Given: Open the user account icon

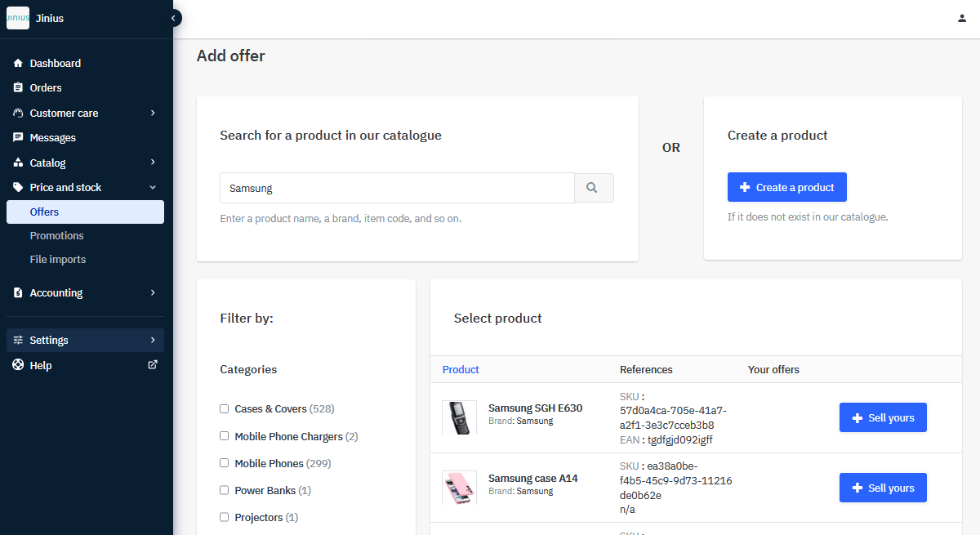Looking at the screenshot, I should pos(962,19).
